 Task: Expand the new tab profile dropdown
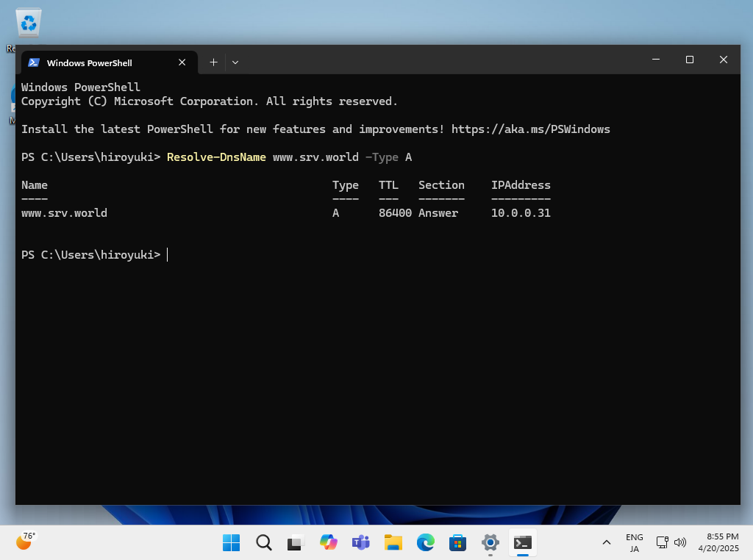tap(235, 62)
